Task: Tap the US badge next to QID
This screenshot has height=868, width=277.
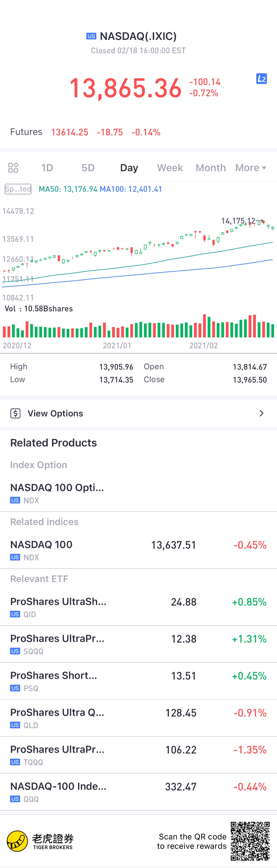Action: (15, 614)
